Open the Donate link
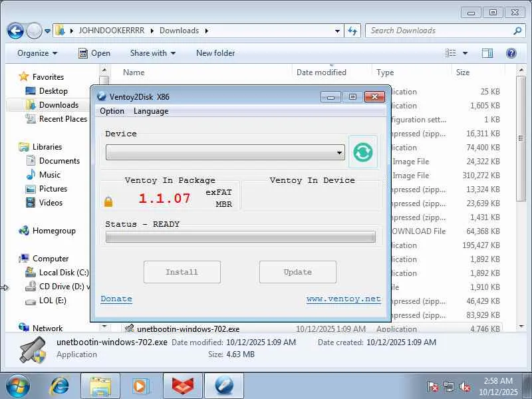Screen dimensions: 532x399 116,299
